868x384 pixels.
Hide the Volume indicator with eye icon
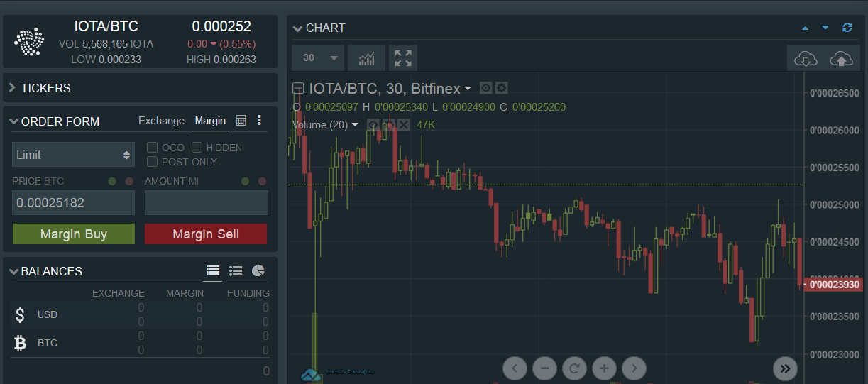pos(373,125)
